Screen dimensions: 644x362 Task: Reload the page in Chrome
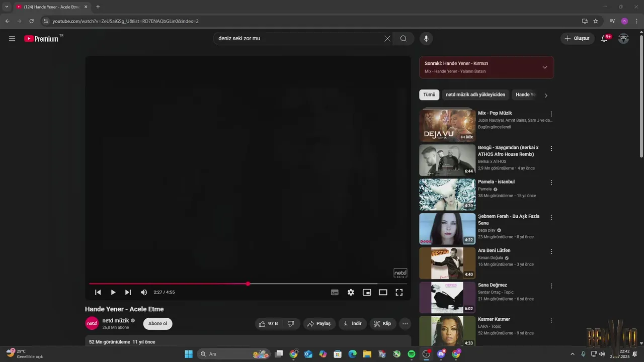pos(31,21)
